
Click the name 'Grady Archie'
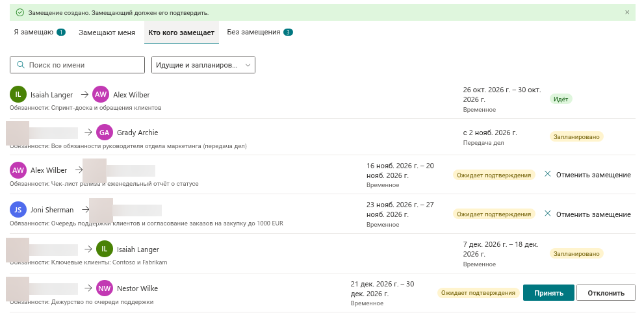pos(137,133)
